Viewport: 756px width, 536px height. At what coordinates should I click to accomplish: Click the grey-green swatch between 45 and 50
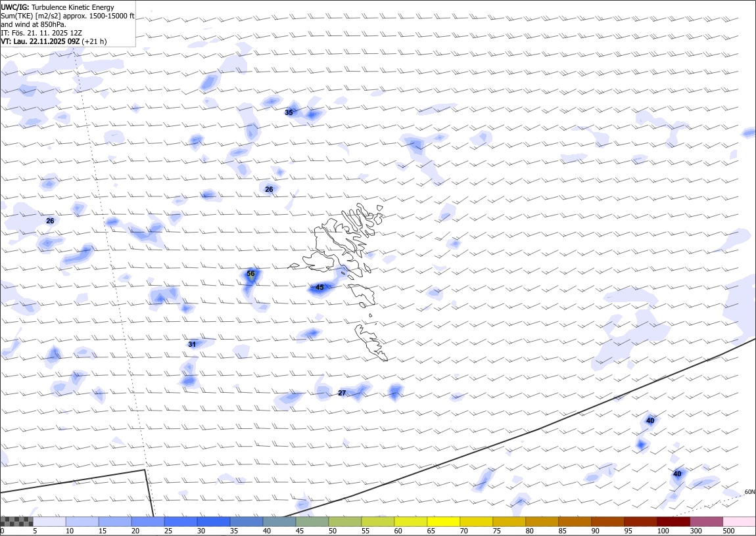pyautogui.click(x=312, y=521)
